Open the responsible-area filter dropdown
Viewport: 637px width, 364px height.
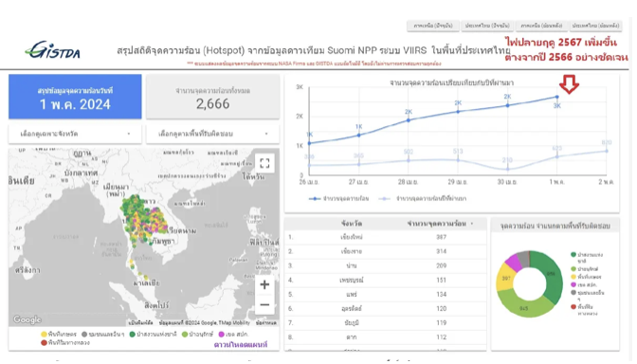point(213,134)
